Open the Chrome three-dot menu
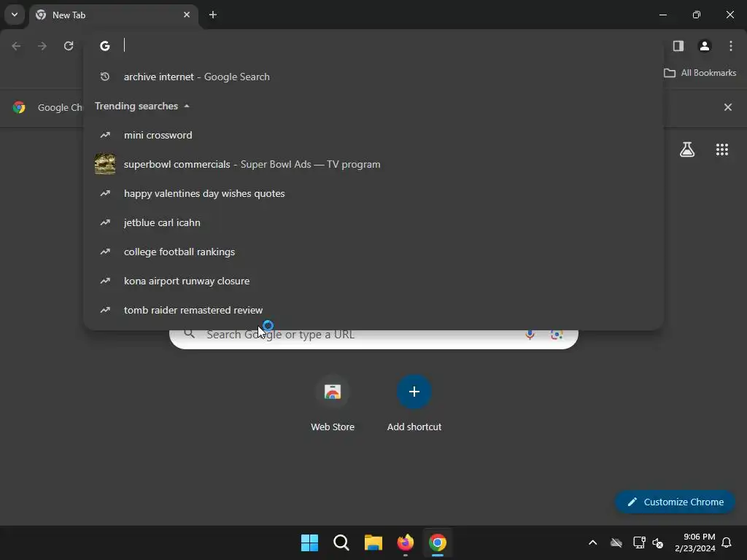Screen dimensions: 747x560 point(731,46)
